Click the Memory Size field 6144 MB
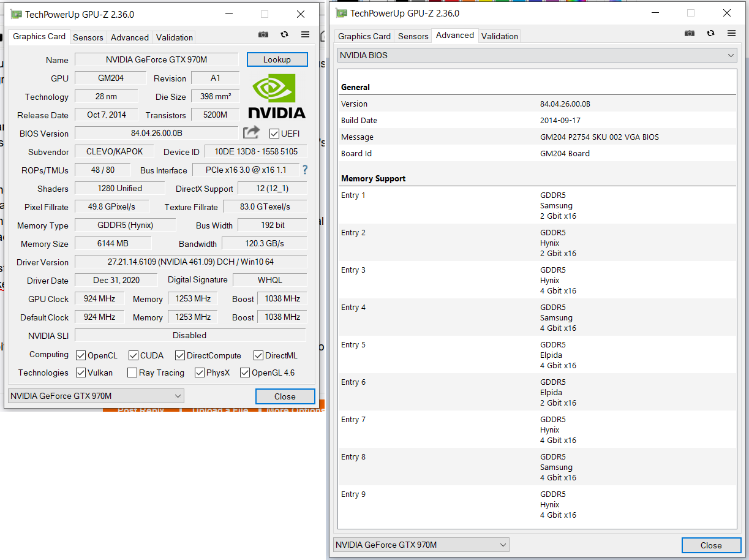 click(x=113, y=243)
